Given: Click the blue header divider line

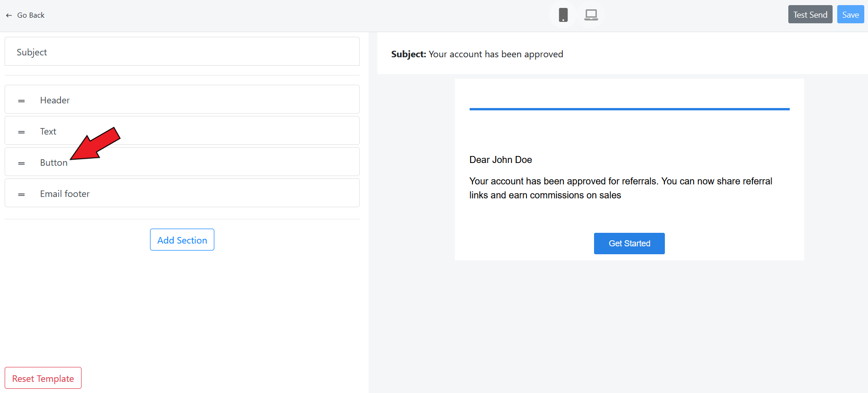Looking at the screenshot, I should [629, 109].
